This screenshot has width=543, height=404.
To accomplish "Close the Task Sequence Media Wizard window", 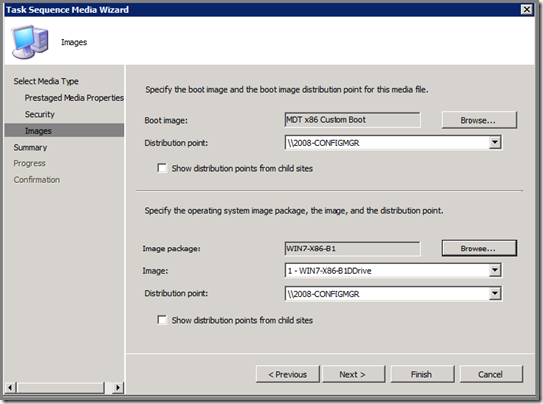I will (x=527, y=9).
